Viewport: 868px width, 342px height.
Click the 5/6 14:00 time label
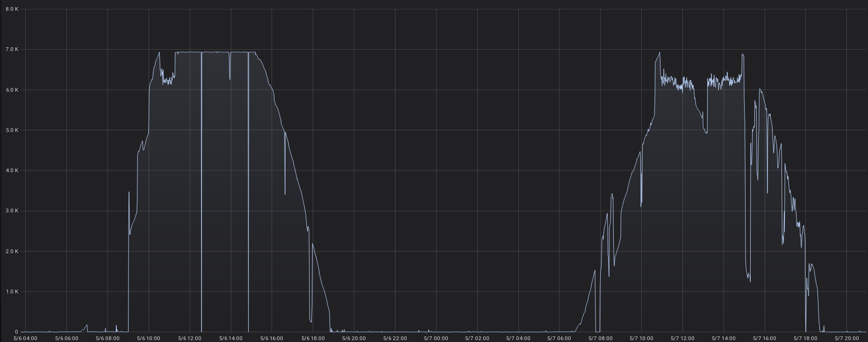click(230, 338)
